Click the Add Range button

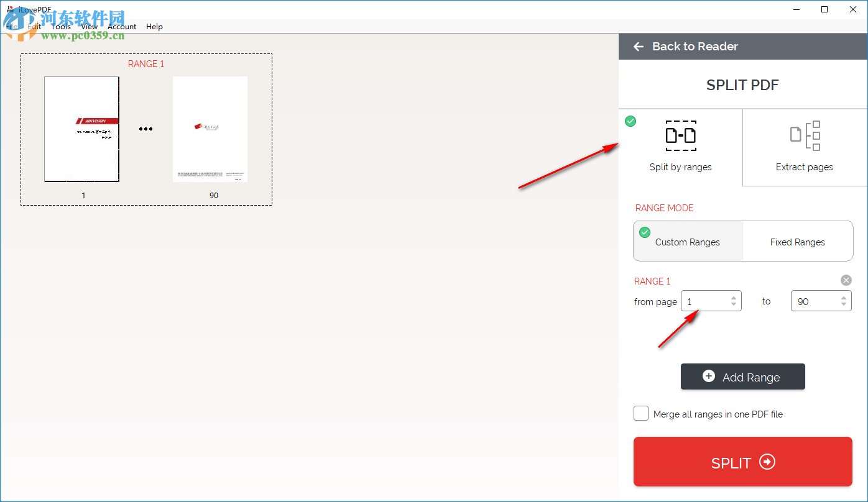[742, 376]
